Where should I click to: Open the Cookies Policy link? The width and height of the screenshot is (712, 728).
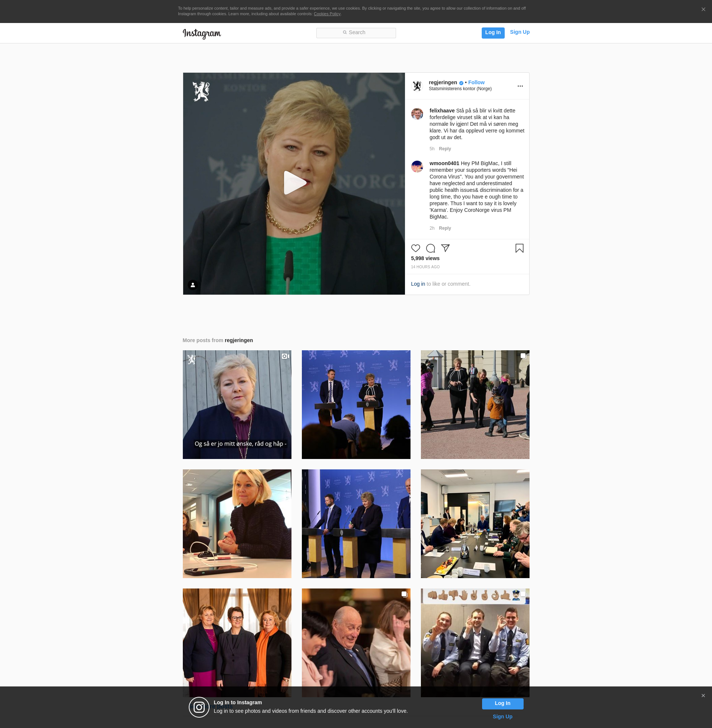327,14
